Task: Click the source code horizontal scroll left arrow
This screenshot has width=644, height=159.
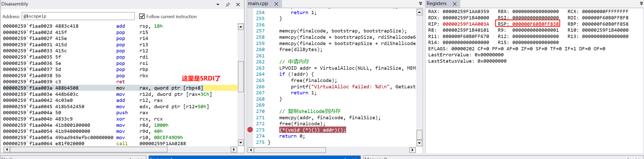Action: click(251, 150)
